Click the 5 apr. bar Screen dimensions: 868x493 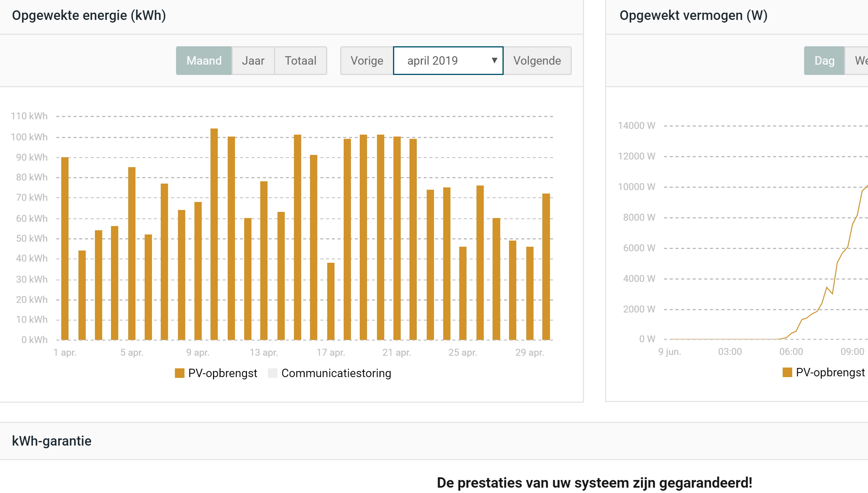132,254
